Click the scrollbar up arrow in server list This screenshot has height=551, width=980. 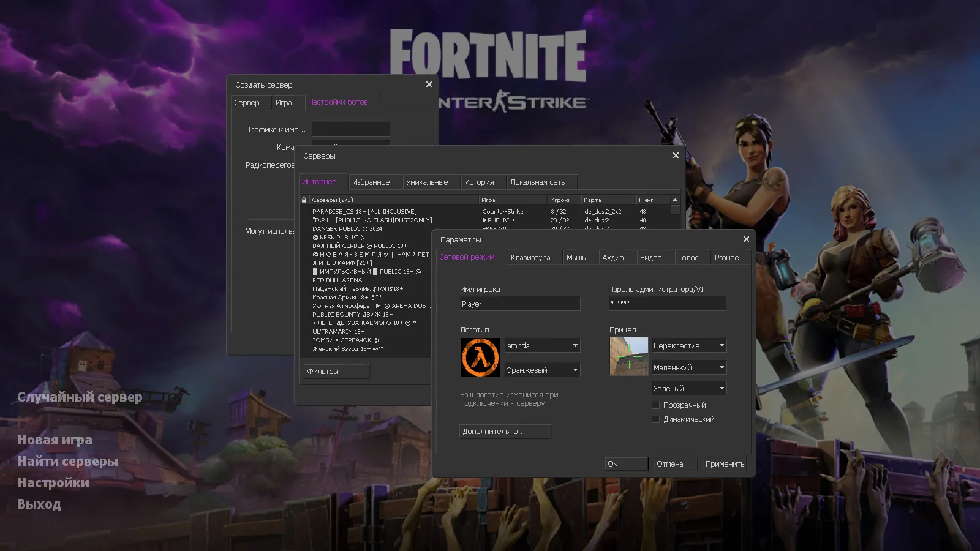[x=674, y=199]
